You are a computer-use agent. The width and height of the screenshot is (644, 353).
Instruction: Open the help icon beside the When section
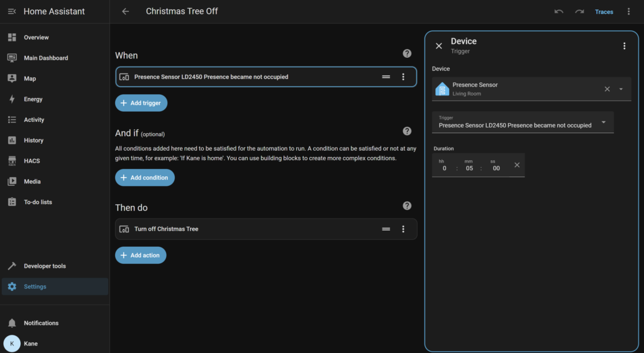tap(407, 54)
